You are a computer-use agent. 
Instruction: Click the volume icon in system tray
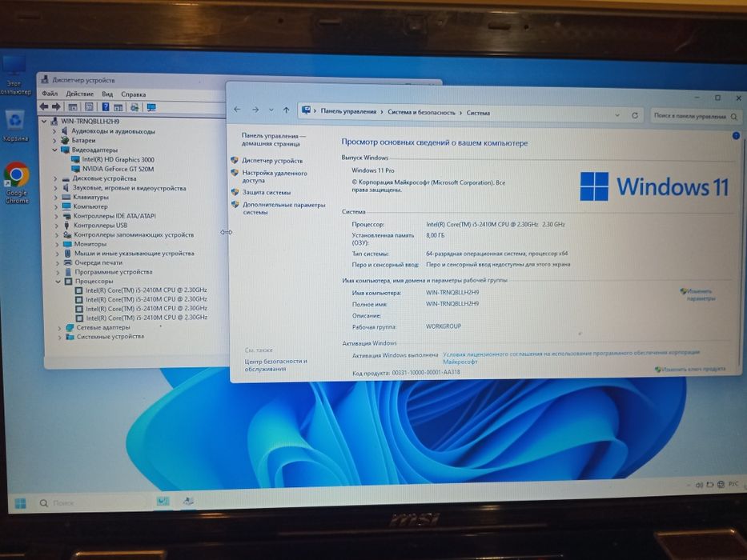(x=699, y=485)
